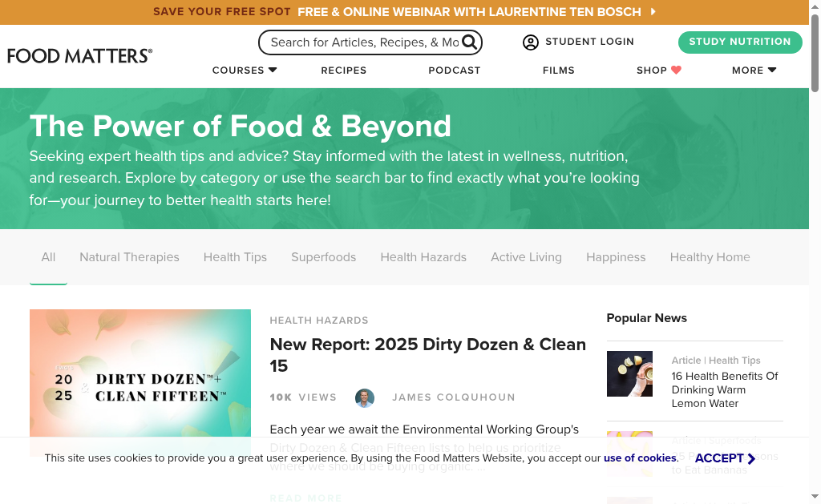Select the All category tab
The width and height of the screenshot is (821, 504).
[48, 257]
